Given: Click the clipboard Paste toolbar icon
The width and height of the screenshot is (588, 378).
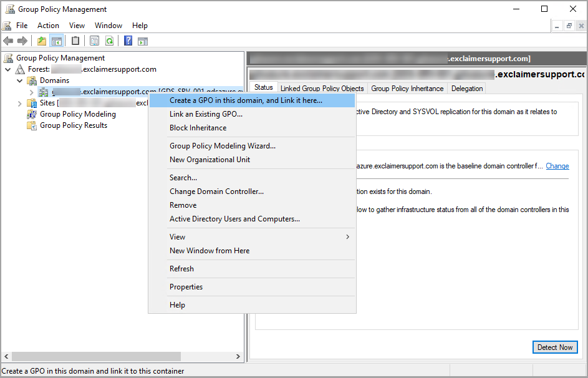Looking at the screenshot, I should tap(75, 41).
